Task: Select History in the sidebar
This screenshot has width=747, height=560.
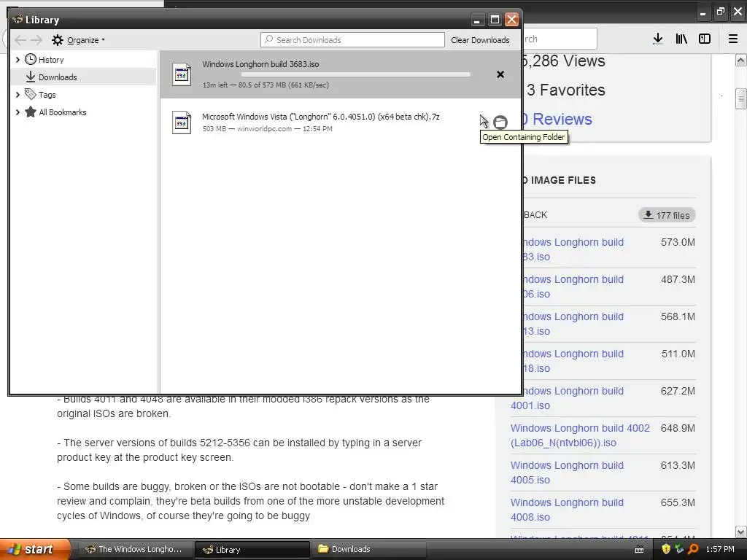Action: click(51, 60)
